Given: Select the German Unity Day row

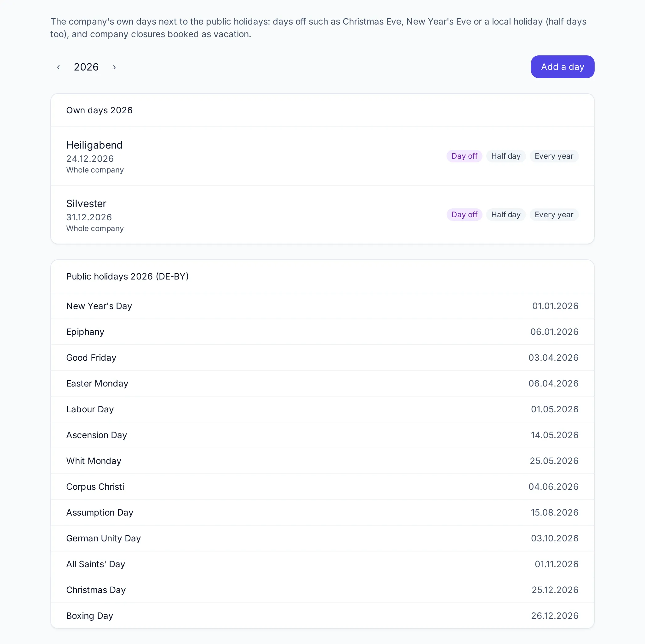Looking at the screenshot, I should pos(322,538).
